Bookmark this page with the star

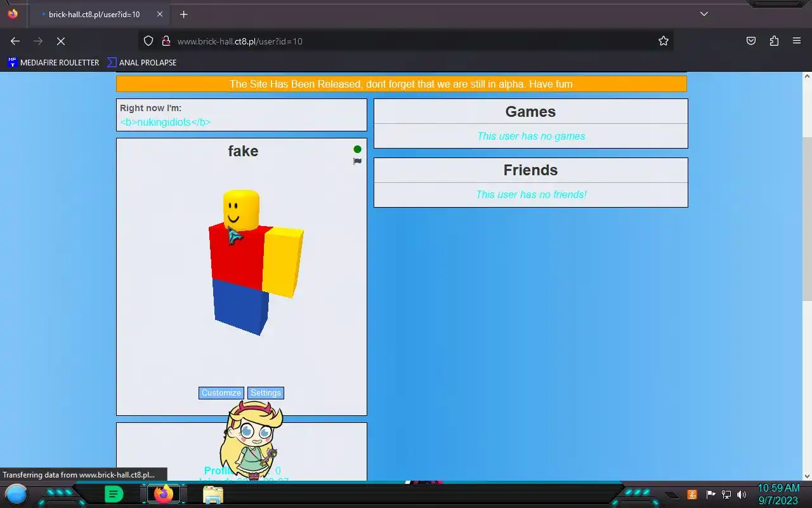(664, 41)
